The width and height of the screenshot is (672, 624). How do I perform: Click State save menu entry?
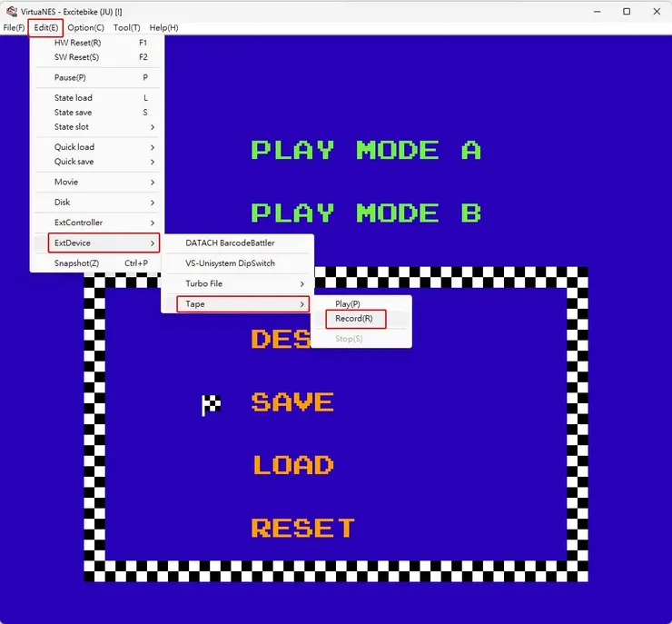(x=97, y=113)
